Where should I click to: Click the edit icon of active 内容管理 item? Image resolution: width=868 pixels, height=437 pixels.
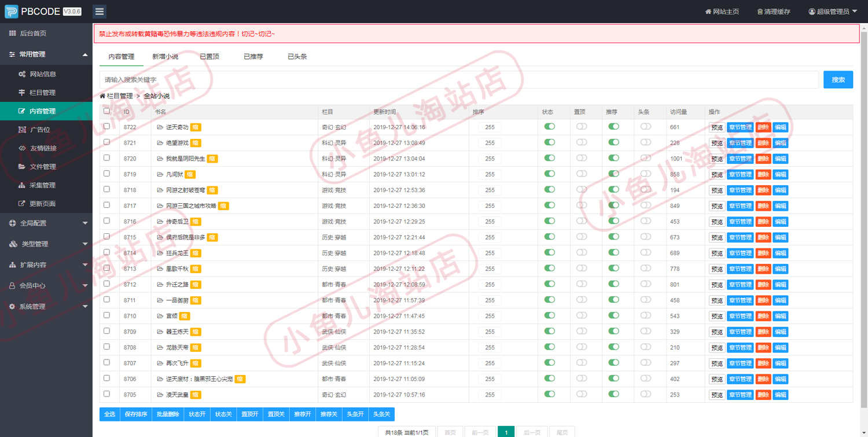click(x=22, y=111)
